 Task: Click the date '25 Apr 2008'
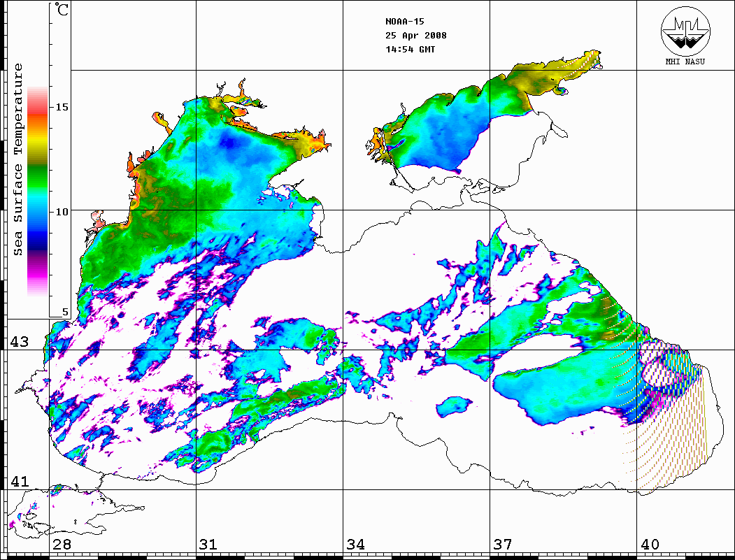coord(416,36)
